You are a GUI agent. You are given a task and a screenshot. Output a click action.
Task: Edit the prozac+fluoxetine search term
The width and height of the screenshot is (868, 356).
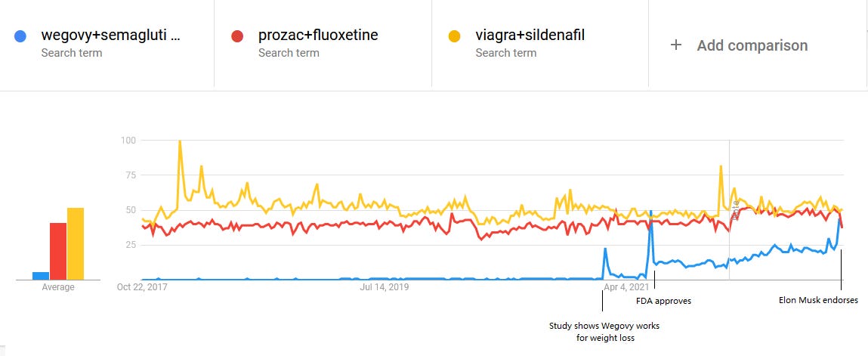318,36
